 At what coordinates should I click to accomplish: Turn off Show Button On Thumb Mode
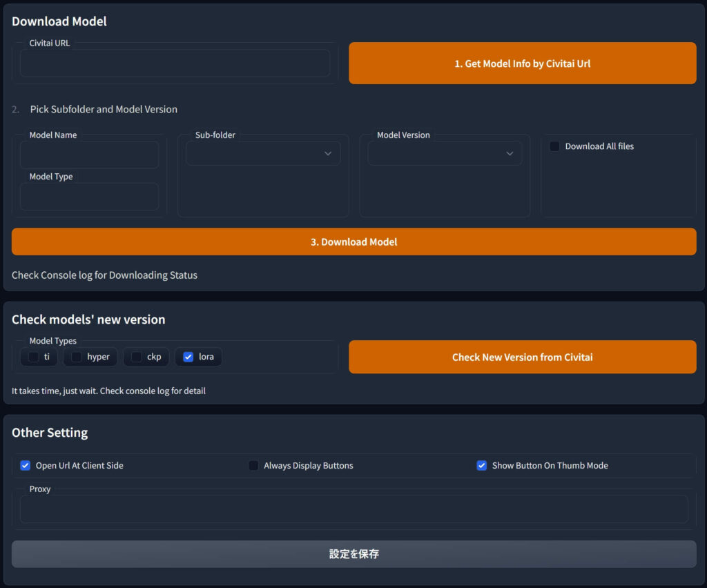pos(482,465)
